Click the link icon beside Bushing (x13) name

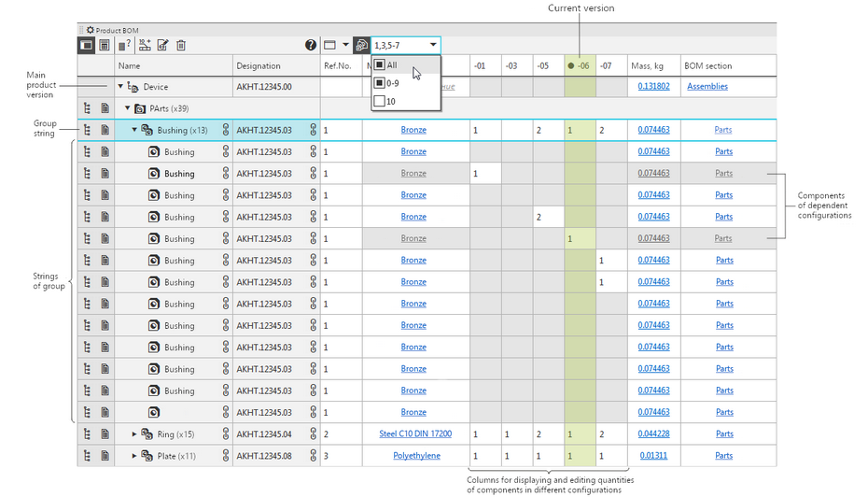coord(225,130)
